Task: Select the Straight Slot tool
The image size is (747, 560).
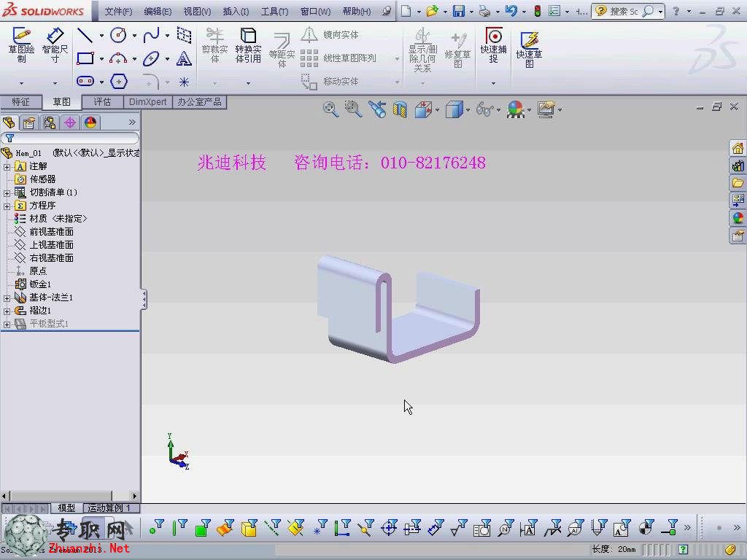Action: (85, 82)
